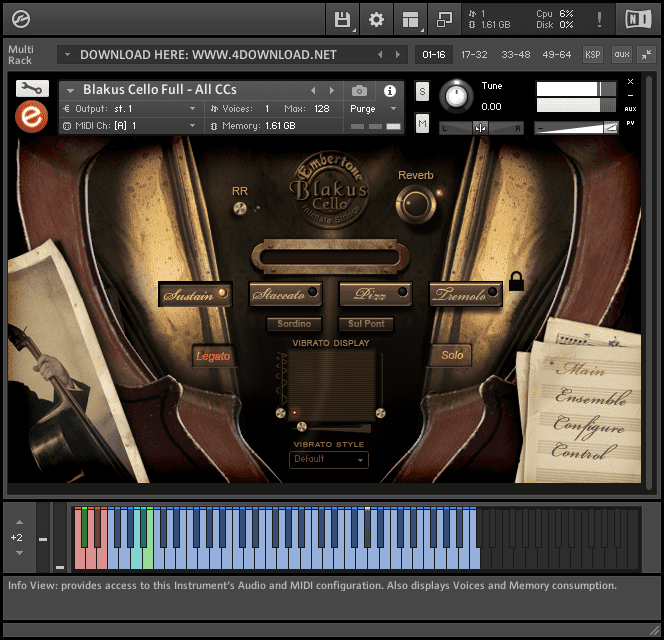This screenshot has height=640, width=664.
Task: Switch to rack page 17-32
Action: 474,55
